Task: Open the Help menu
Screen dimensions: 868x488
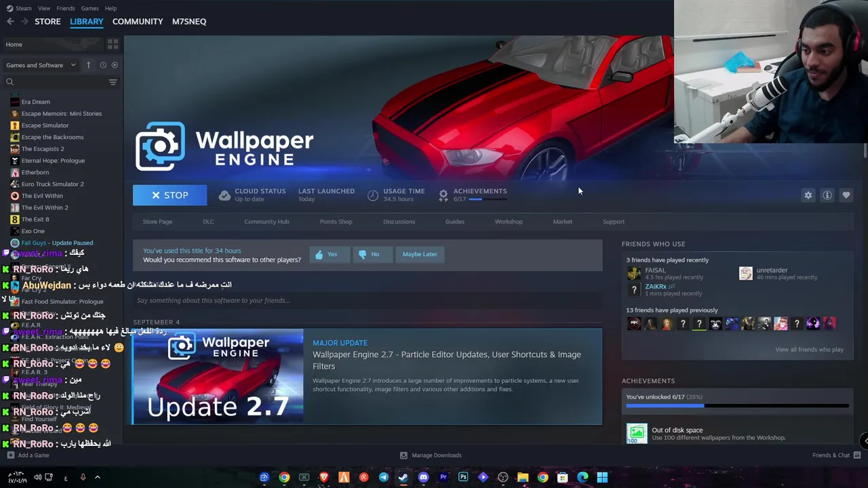Action: pos(111,8)
